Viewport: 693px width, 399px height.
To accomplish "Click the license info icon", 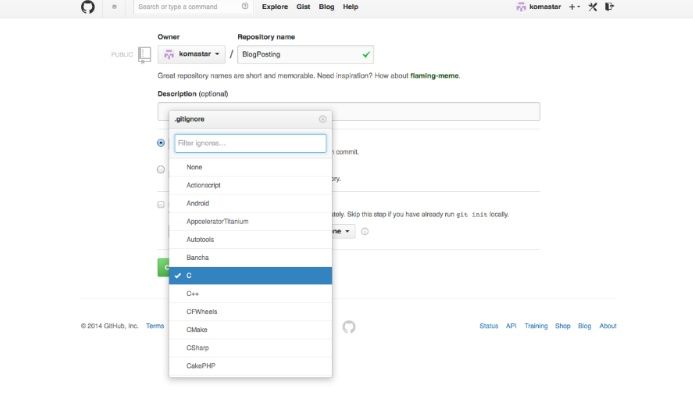I will [x=365, y=232].
